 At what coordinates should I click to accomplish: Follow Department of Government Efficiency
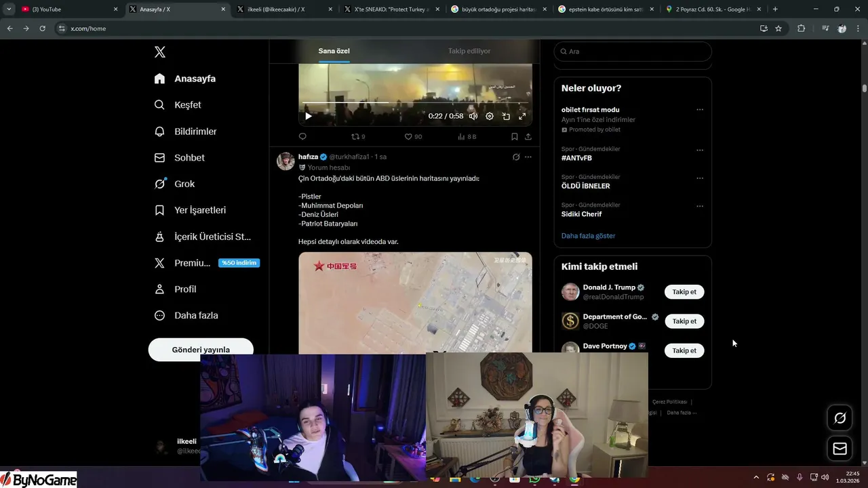click(x=684, y=321)
